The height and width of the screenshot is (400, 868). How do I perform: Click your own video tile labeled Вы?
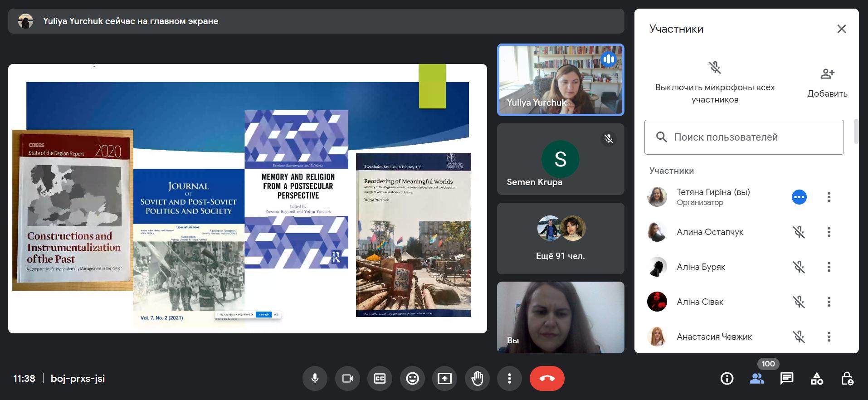(x=561, y=317)
